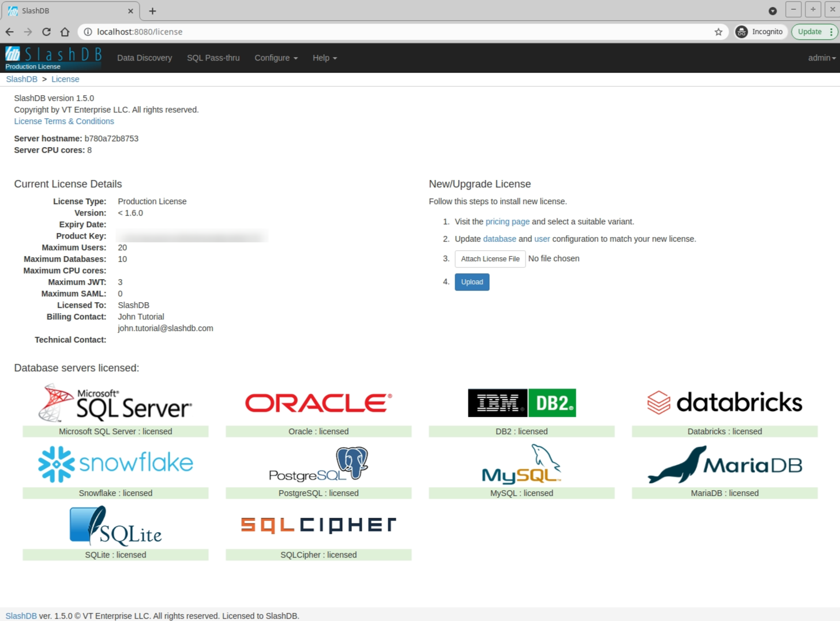Click the 'Databricks : licensed' label
The width and height of the screenshot is (840, 621).
click(725, 431)
